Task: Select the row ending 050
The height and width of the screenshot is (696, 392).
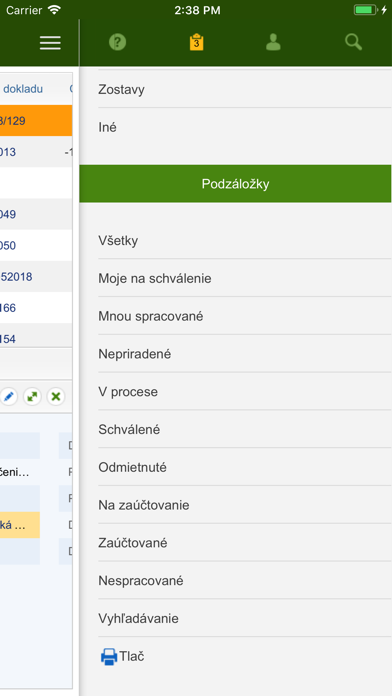Action: coord(36,245)
